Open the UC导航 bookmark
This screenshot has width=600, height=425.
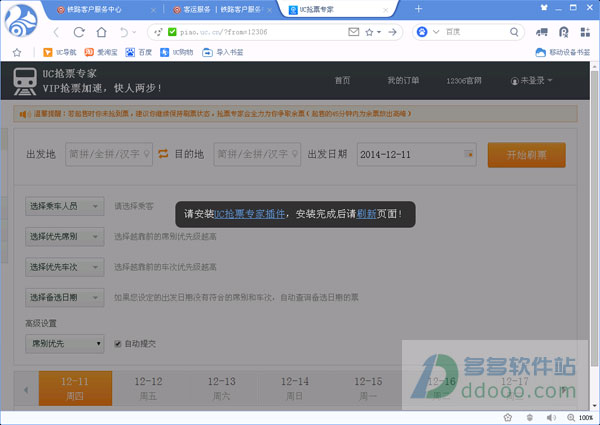pyautogui.click(x=60, y=52)
